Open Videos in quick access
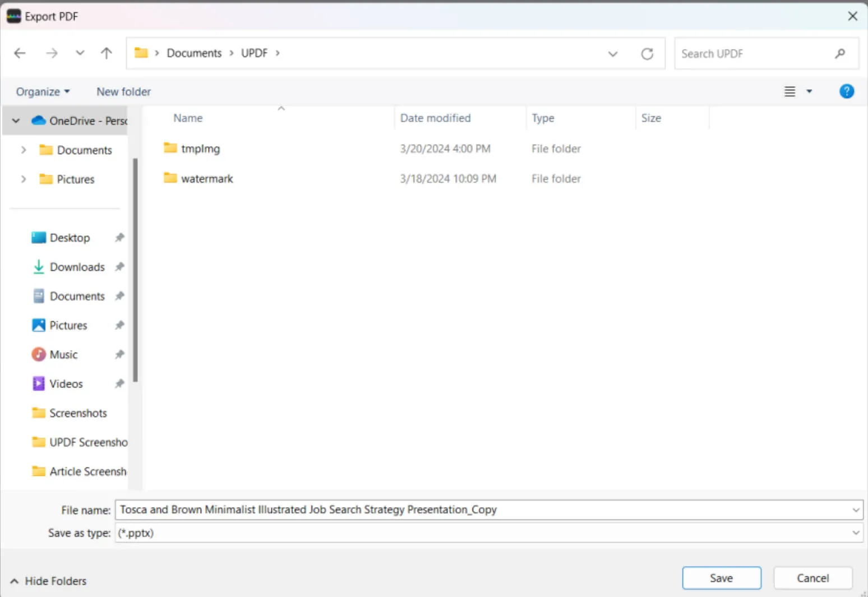This screenshot has height=597, width=868. (x=57, y=383)
